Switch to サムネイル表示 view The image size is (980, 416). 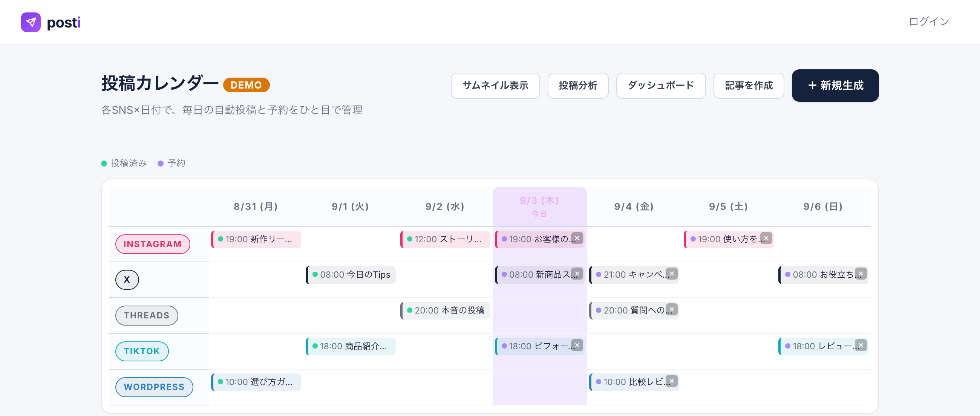495,86
